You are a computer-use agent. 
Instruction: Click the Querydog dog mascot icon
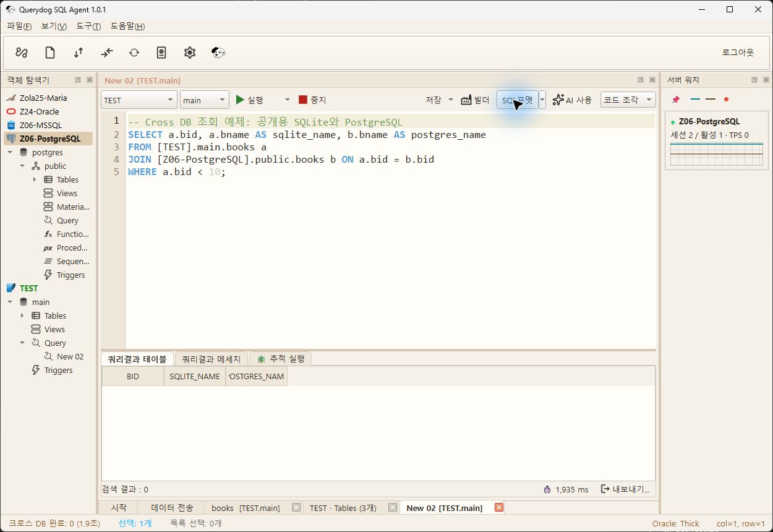pyautogui.click(x=218, y=53)
